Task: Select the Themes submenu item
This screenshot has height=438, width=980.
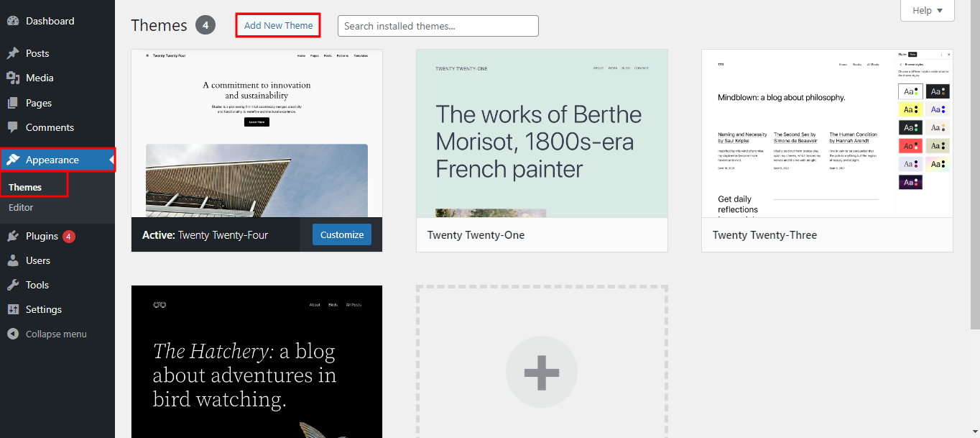Action: (x=25, y=187)
